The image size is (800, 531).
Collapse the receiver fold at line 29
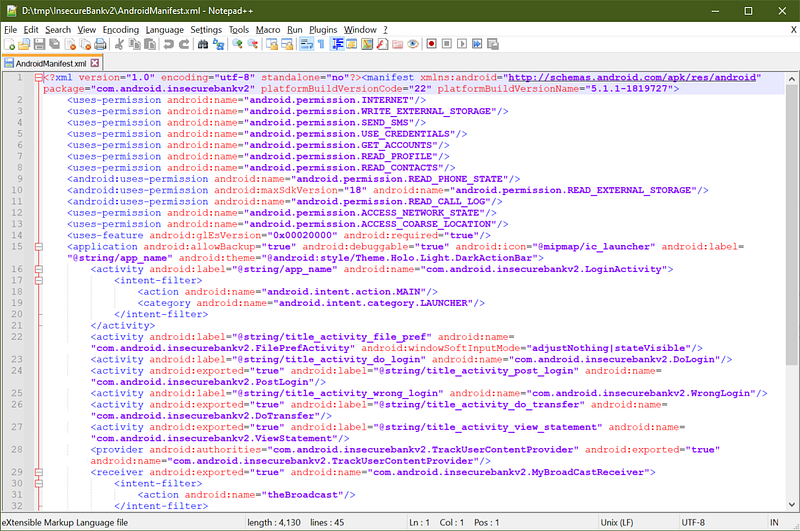[x=39, y=472]
